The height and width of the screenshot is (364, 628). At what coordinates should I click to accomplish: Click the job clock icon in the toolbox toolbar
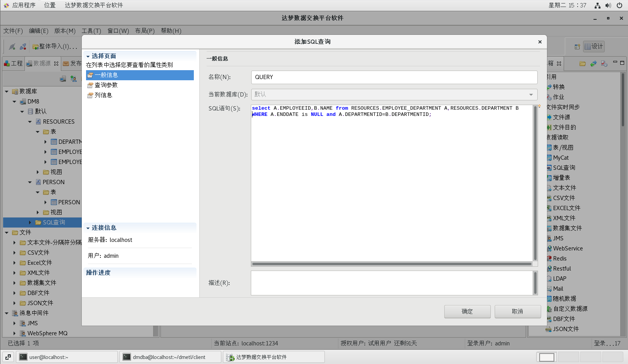tap(604, 64)
